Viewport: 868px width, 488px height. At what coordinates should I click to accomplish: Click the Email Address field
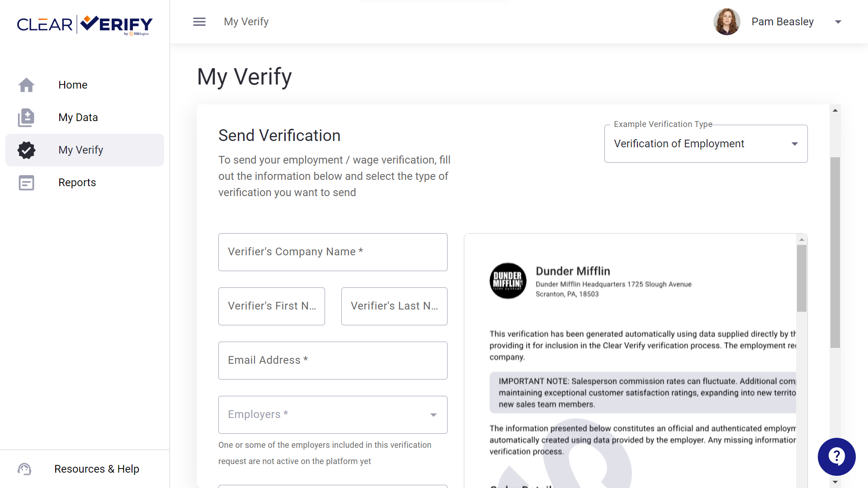pos(333,361)
